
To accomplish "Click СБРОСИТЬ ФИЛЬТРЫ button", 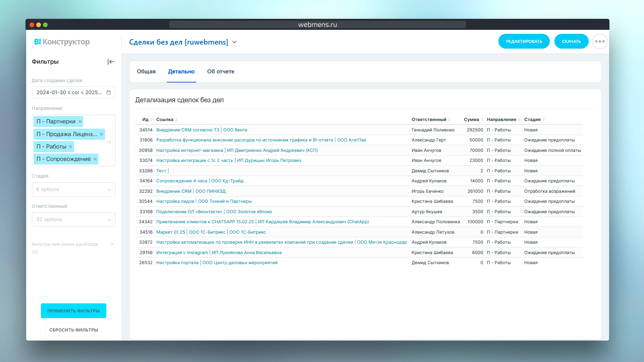I will (73, 330).
